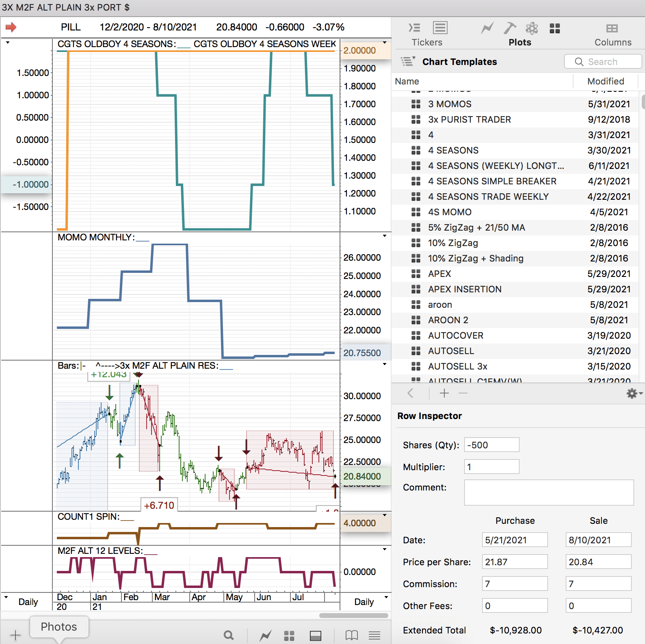Viewport: 645px width, 644px height.
Task: Click the lightning chart icon in top toolbar
Action: [x=487, y=28]
